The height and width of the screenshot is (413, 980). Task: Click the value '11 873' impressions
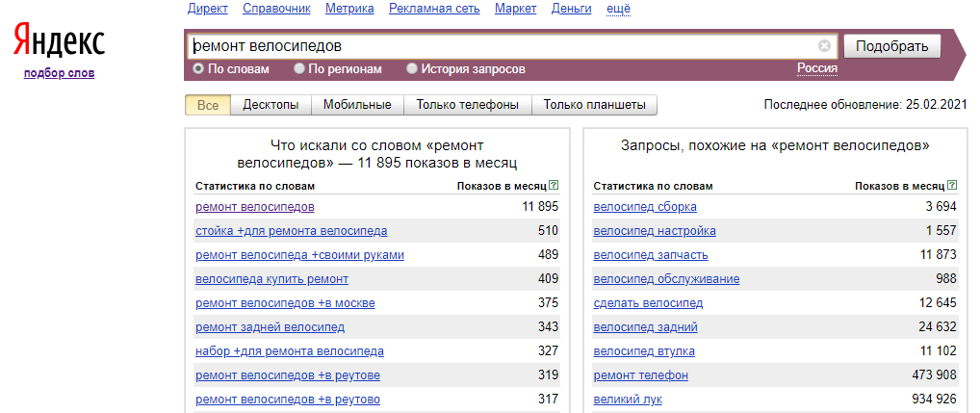pos(939,255)
